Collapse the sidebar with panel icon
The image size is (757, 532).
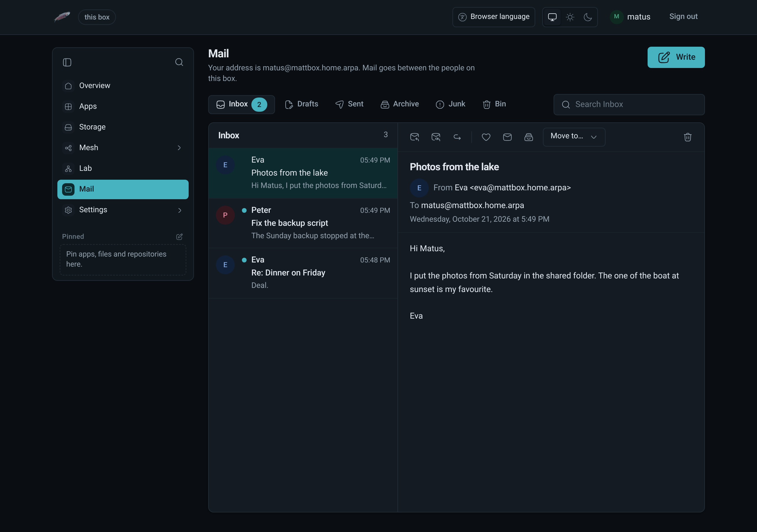[67, 62]
